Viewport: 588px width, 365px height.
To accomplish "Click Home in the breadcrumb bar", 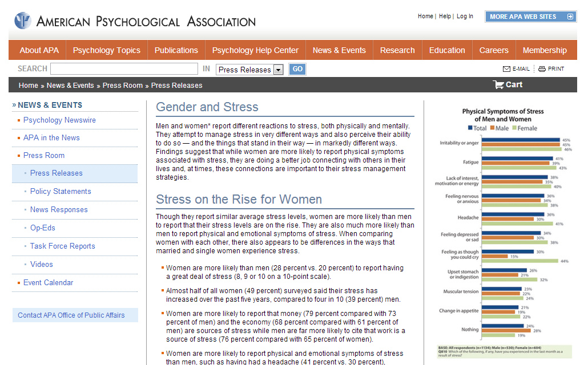I will point(29,86).
